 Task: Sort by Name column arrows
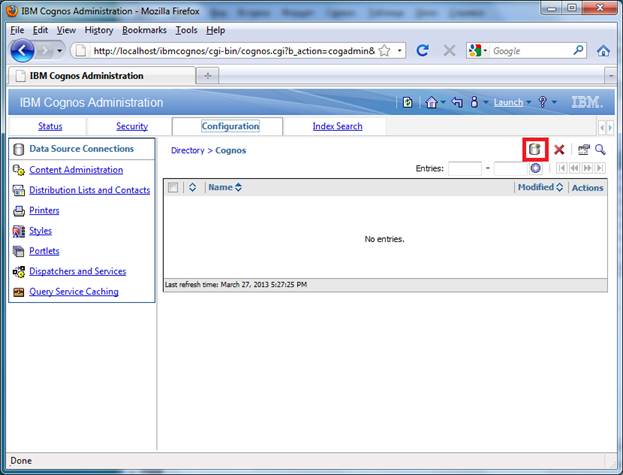[x=238, y=187]
